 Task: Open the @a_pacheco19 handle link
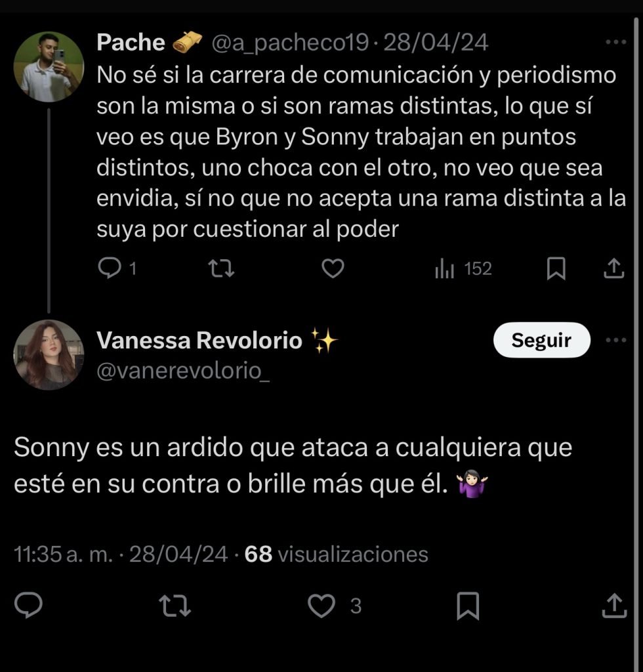(291, 43)
